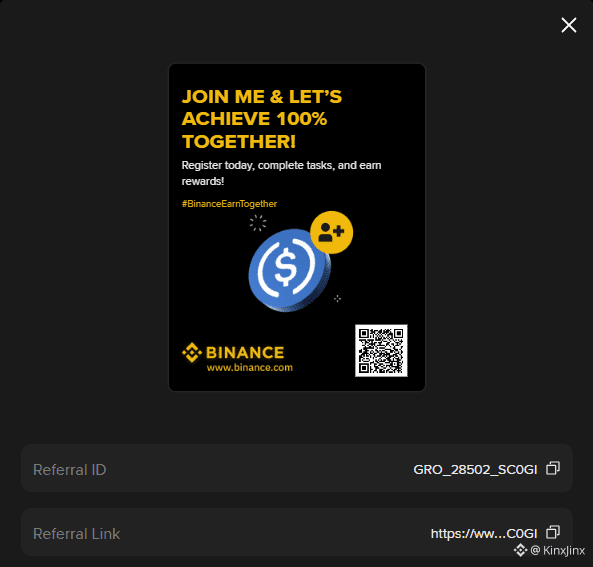
Task: Click the Referral ID label
Action: coord(70,469)
